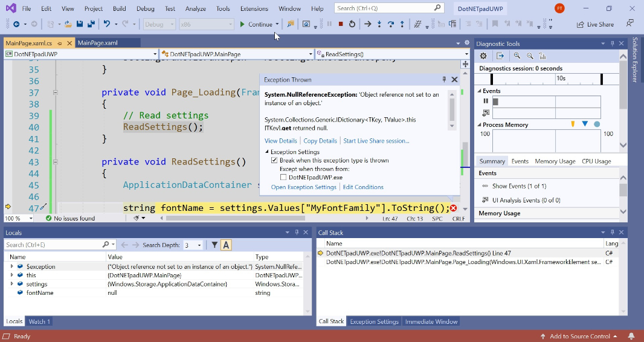
Task: Click the Restart debugging icon
Action: pyautogui.click(x=352, y=24)
